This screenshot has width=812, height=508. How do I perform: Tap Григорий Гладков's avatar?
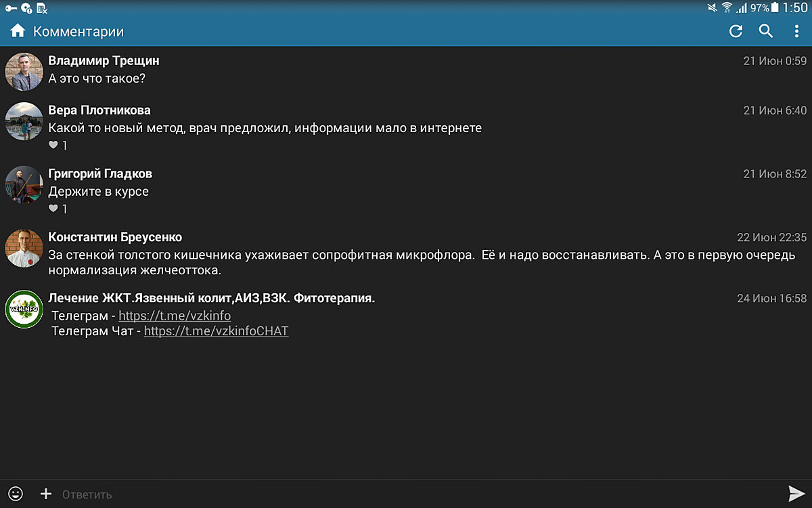[x=24, y=184]
